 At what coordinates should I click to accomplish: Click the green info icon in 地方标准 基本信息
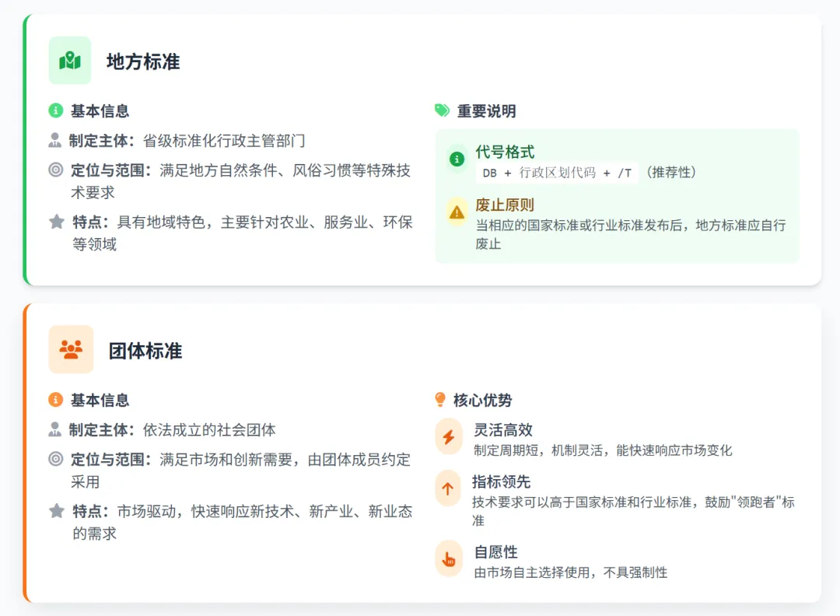tap(55, 110)
